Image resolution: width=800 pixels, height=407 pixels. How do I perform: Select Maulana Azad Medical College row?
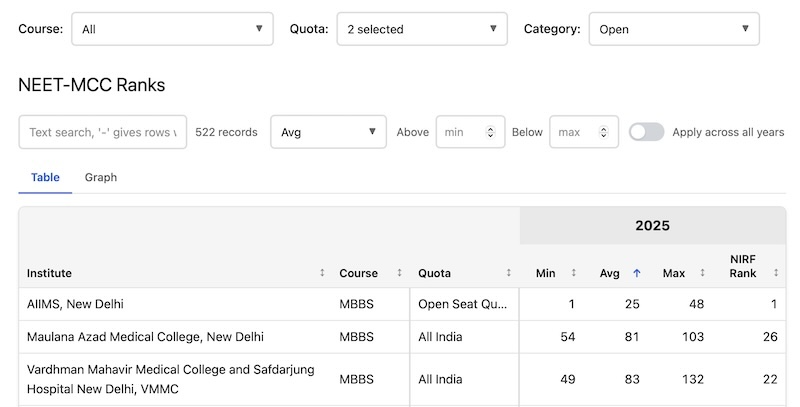coord(402,337)
